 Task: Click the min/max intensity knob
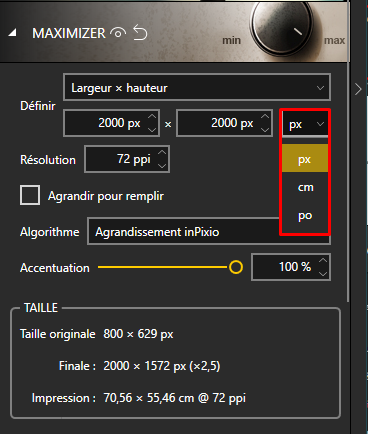pos(282,27)
